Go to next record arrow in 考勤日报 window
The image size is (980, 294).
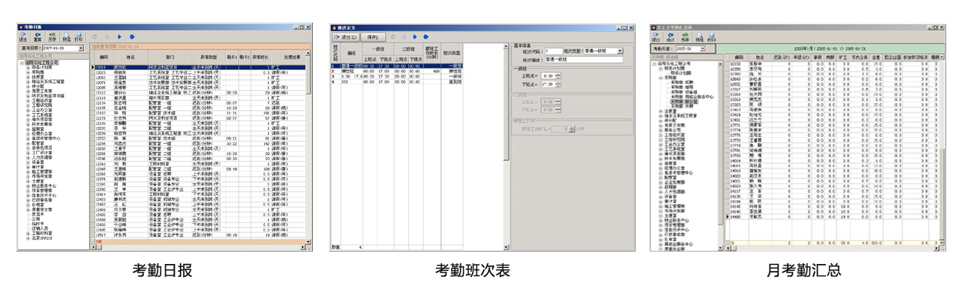click(x=119, y=37)
